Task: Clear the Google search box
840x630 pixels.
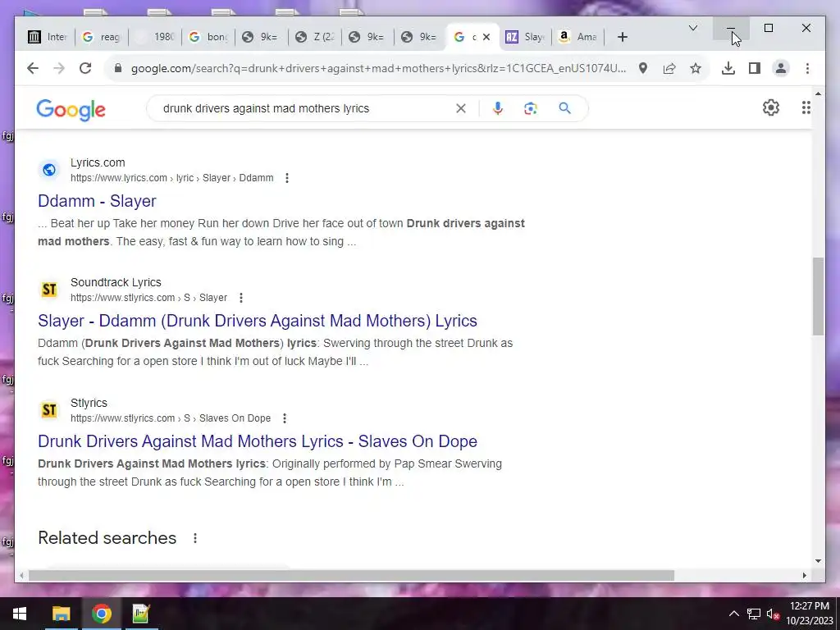Action: point(461,108)
